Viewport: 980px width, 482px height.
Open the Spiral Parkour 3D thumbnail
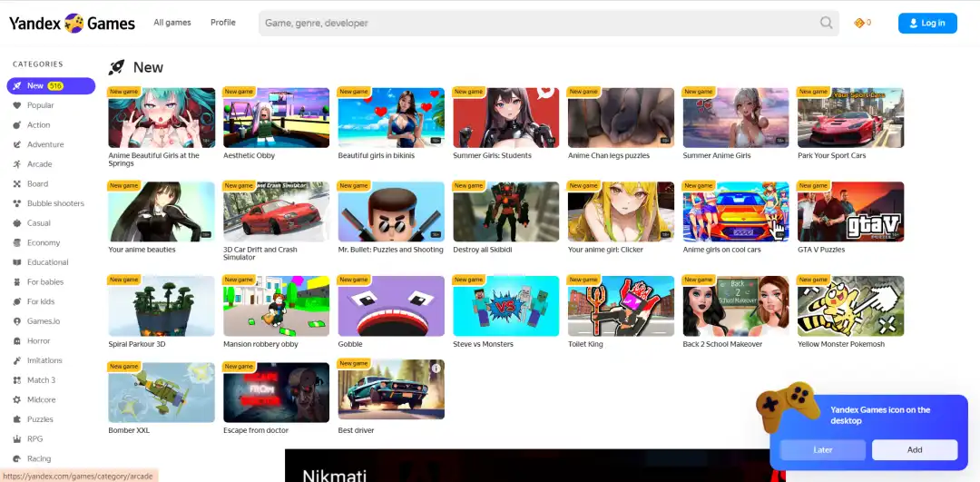(x=162, y=306)
